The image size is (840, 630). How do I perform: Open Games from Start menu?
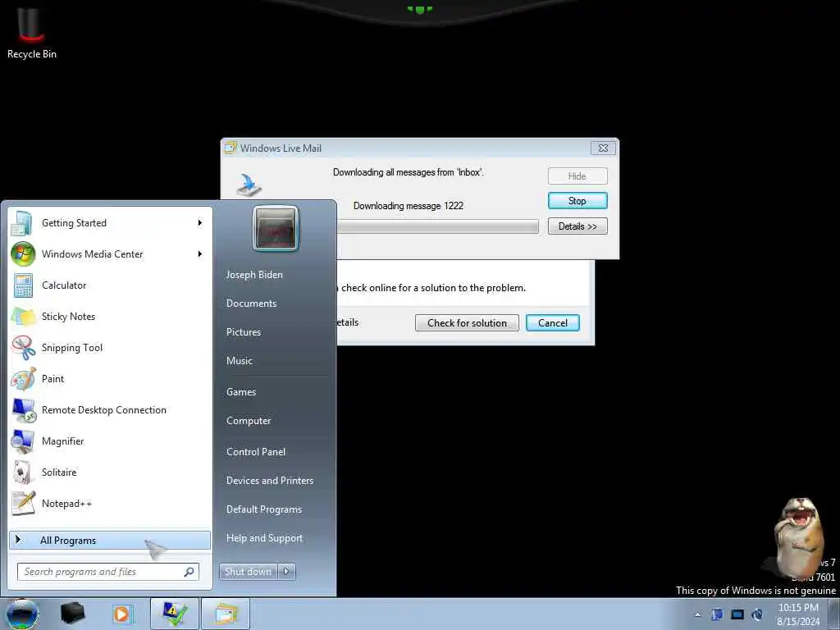coord(241,392)
